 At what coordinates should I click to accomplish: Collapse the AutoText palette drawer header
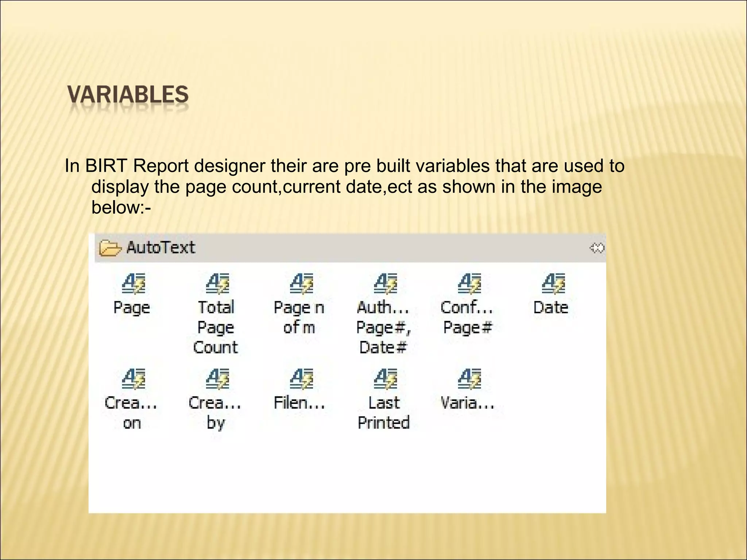(350, 248)
